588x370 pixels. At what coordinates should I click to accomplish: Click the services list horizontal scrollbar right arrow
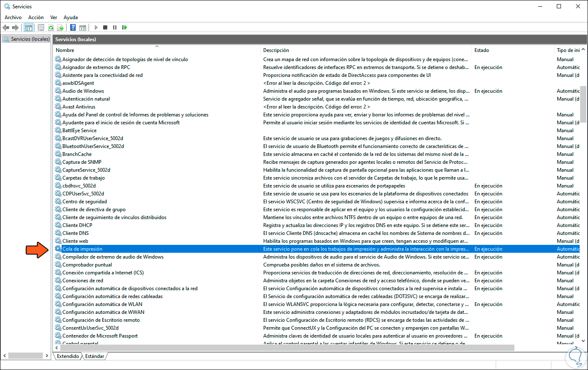tap(577, 348)
